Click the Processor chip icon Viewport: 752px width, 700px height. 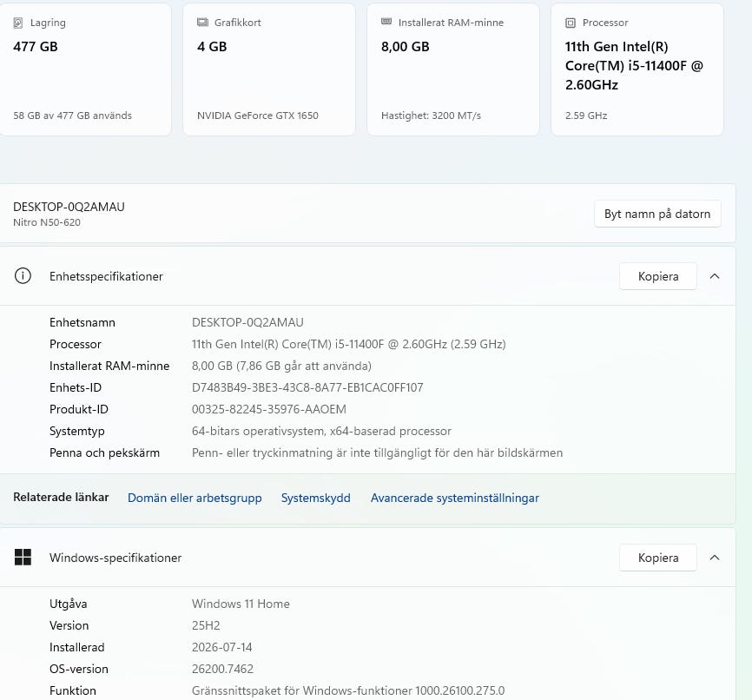tap(571, 23)
